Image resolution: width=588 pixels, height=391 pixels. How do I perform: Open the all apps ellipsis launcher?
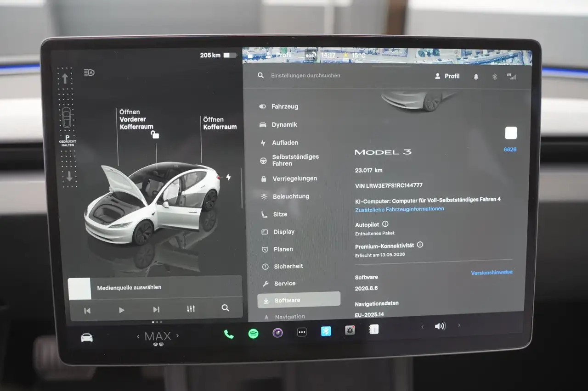point(302,332)
